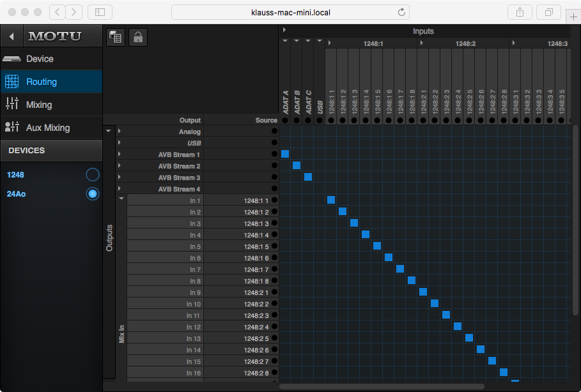Image resolution: width=581 pixels, height=392 pixels.
Task: Click the Routing grid icon
Action: pos(12,82)
